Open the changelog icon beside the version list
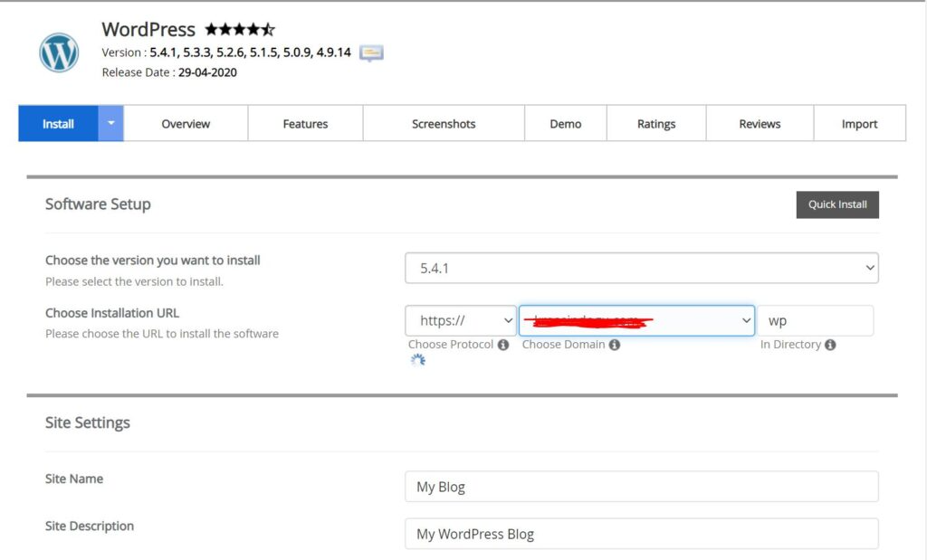 (x=371, y=53)
